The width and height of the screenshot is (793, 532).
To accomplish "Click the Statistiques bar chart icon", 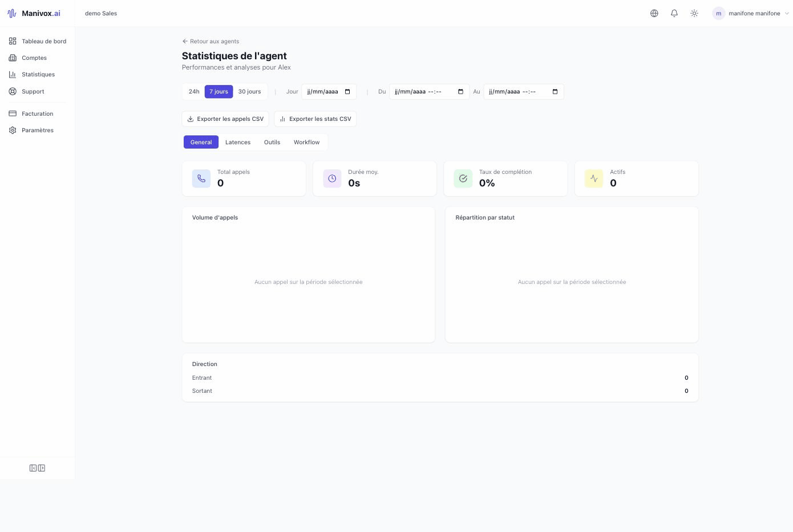I will [13, 74].
